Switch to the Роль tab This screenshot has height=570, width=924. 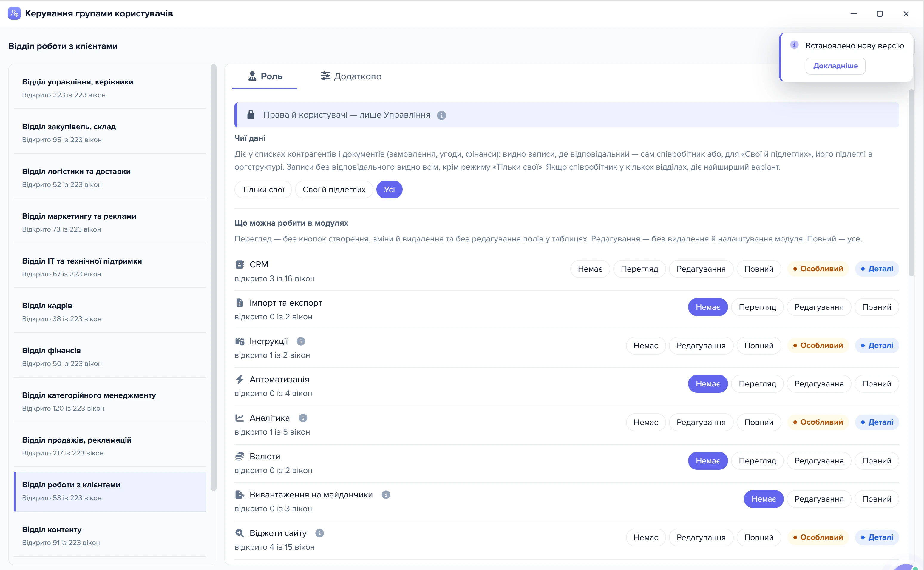[x=265, y=76]
